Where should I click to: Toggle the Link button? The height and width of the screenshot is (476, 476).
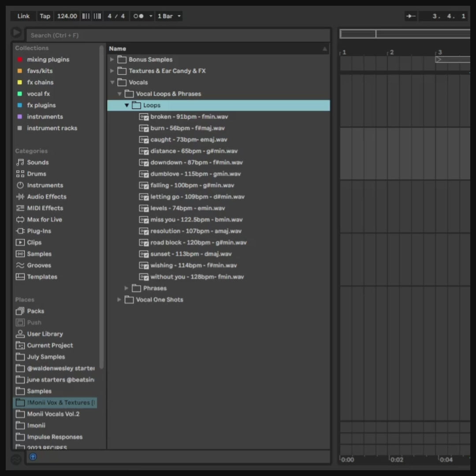click(x=23, y=16)
